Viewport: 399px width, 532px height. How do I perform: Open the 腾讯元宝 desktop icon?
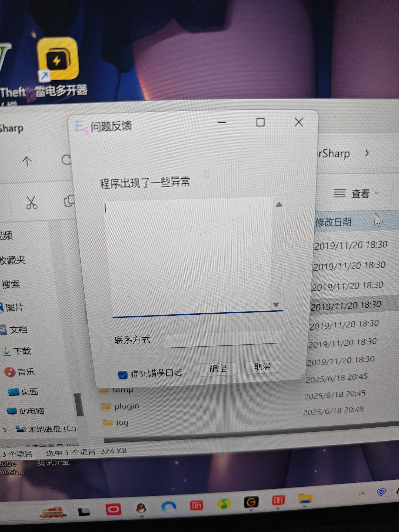(53, 463)
